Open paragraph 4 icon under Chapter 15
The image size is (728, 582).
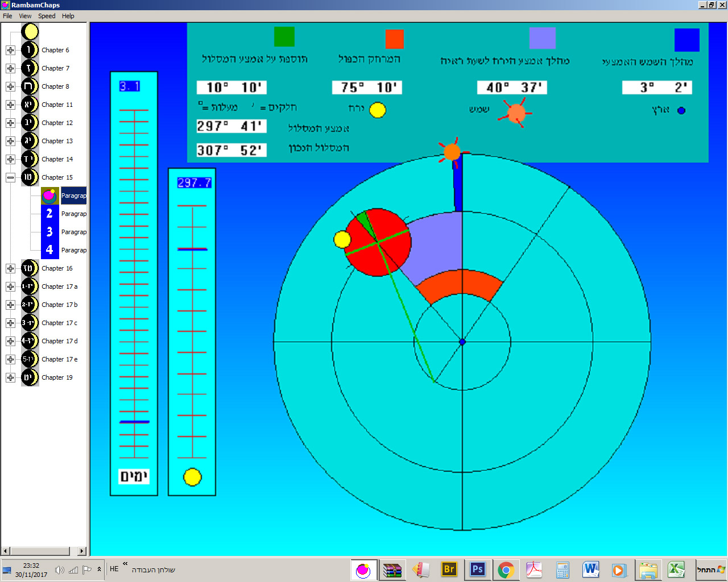49,250
